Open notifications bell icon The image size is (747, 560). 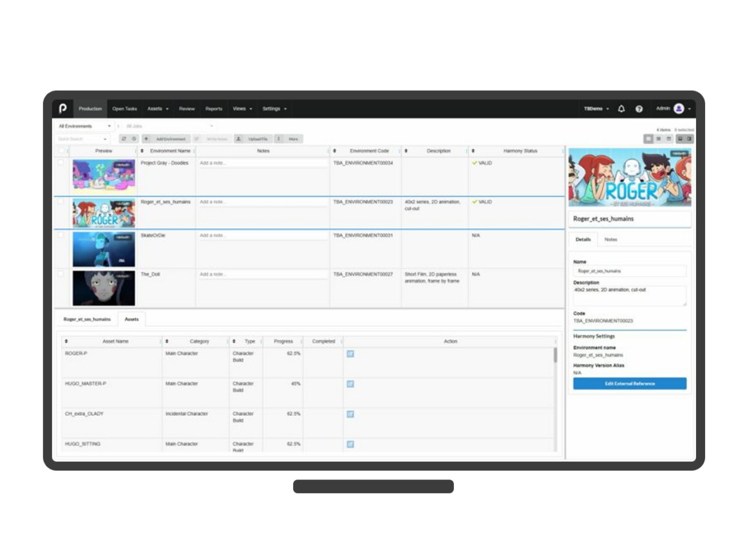click(621, 109)
